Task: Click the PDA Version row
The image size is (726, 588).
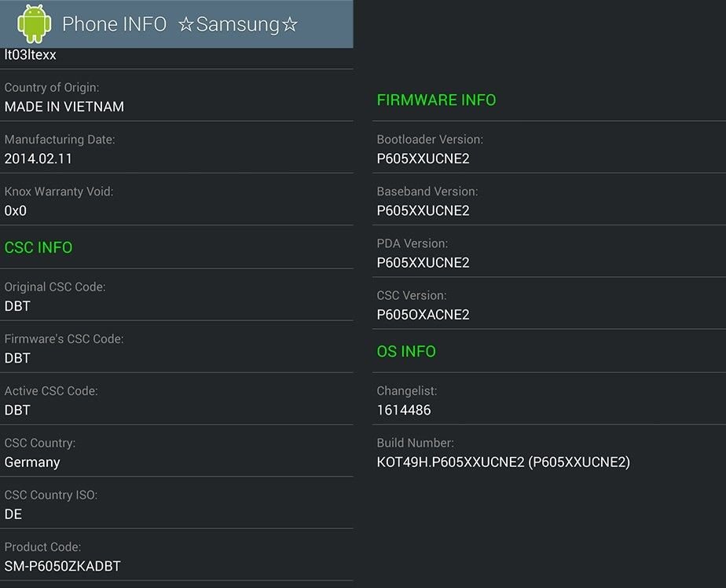Action: click(x=549, y=252)
